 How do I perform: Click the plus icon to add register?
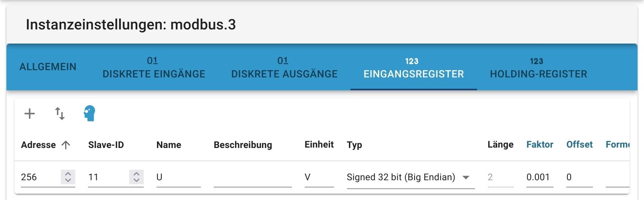[x=29, y=114]
